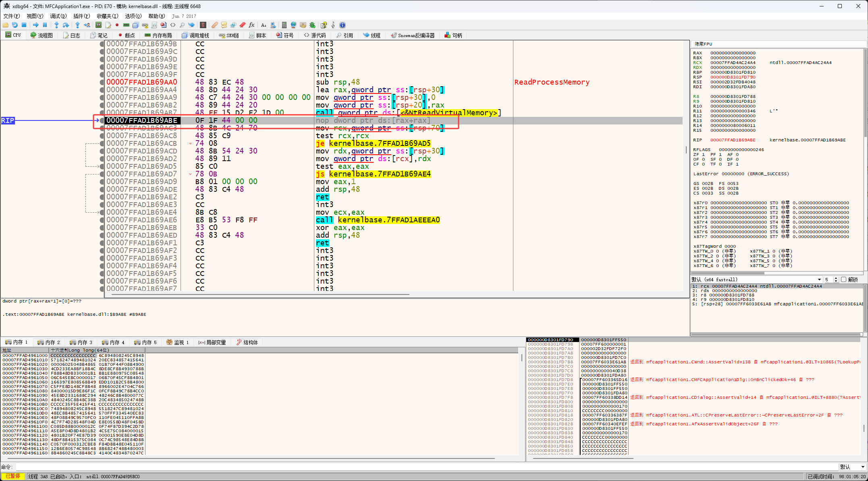Click the Stop debugging square icon

(24, 25)
